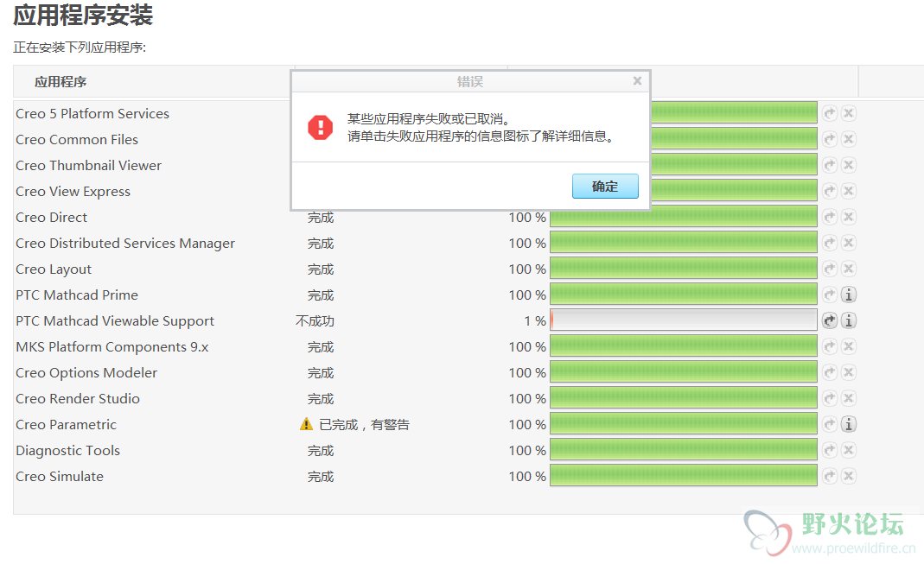924x564 pixels.
Task: Retry icon for Creo Render Studio
Action: (x=830, y=398)
